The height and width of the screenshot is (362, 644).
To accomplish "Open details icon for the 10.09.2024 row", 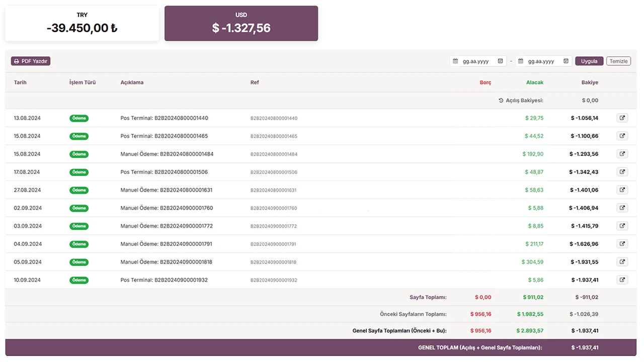I will [622, 280].
